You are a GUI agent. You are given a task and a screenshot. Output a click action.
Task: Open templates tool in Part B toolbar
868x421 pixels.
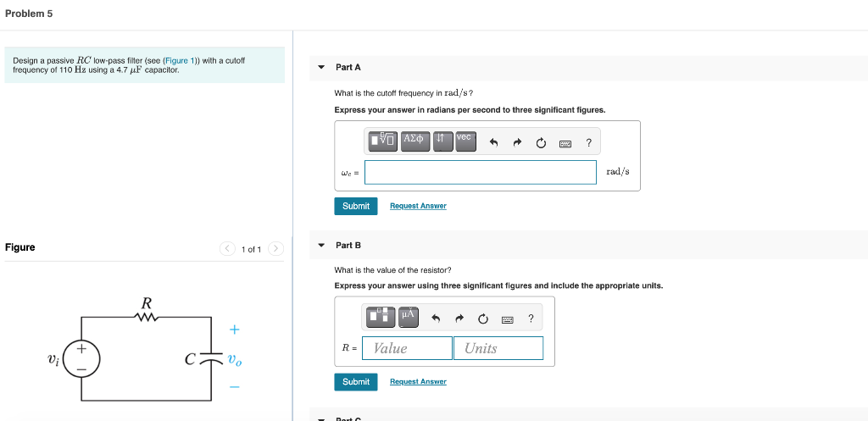click(381, 317)
